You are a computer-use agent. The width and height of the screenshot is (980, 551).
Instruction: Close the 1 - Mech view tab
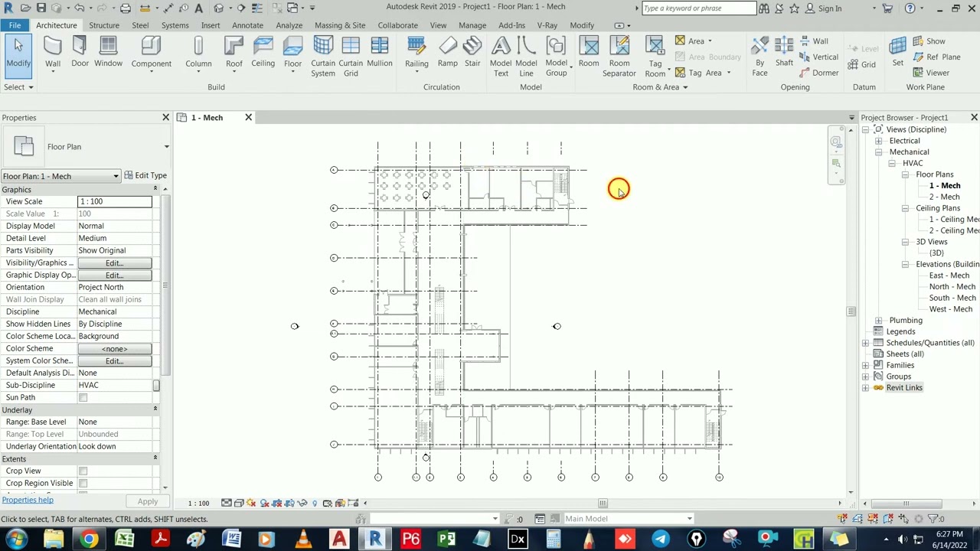[x=248, y=117]
